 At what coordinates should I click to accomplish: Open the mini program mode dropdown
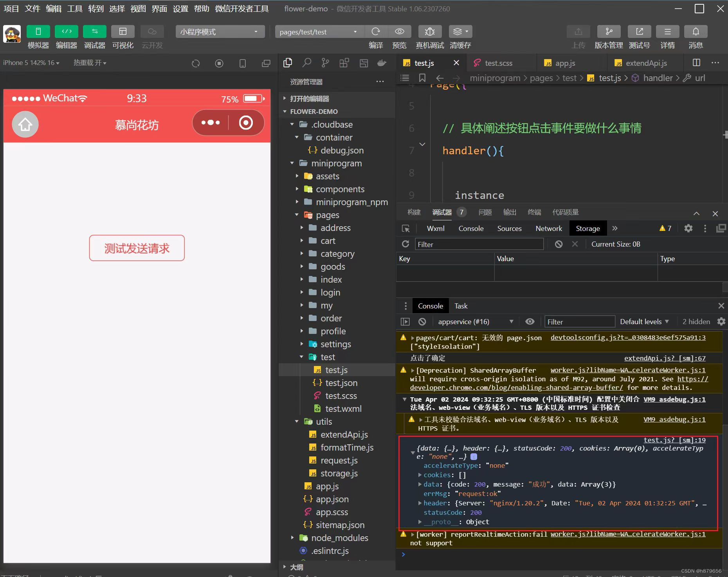[x=220, y=32]
